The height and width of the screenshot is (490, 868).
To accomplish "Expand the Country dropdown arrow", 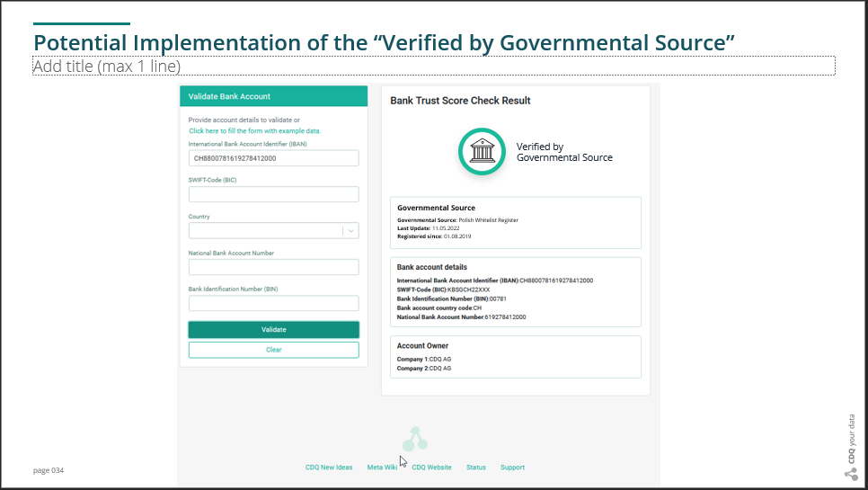I will pyautogui.click(x=350, y=231).
